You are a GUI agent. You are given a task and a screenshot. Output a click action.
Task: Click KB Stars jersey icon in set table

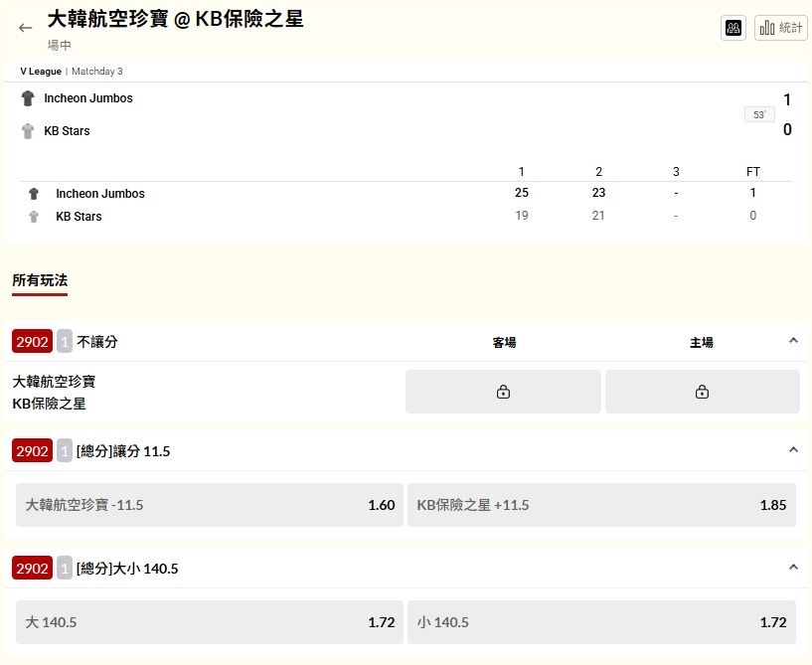(x=34, y=217)
